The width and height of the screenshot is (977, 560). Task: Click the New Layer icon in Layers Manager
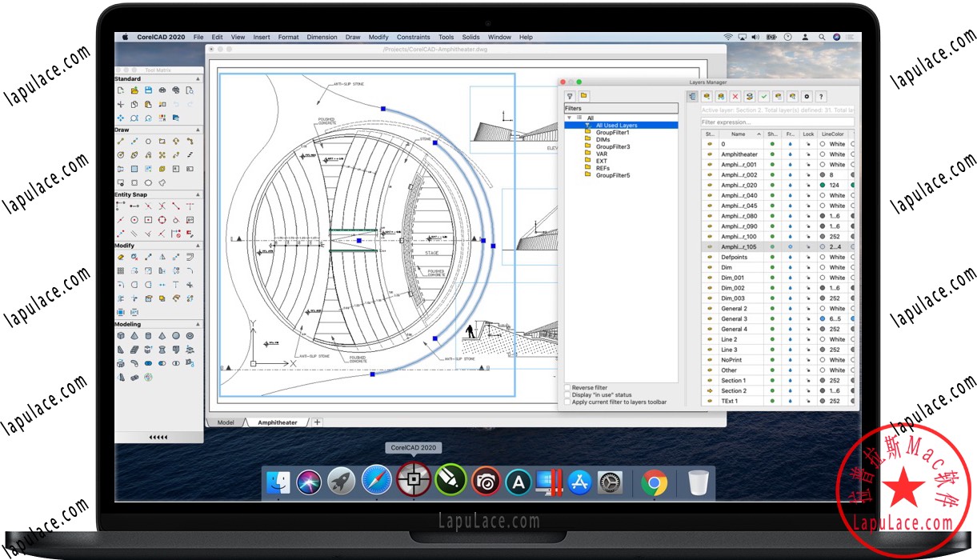[707, 96]
